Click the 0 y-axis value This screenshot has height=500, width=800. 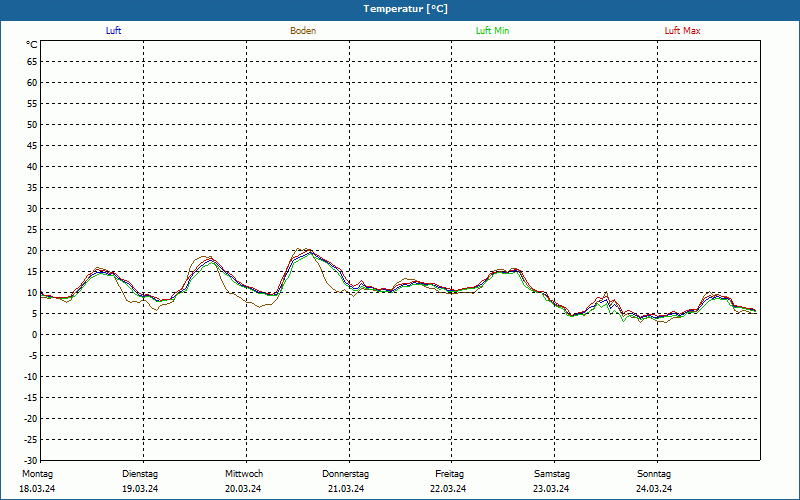35,334
